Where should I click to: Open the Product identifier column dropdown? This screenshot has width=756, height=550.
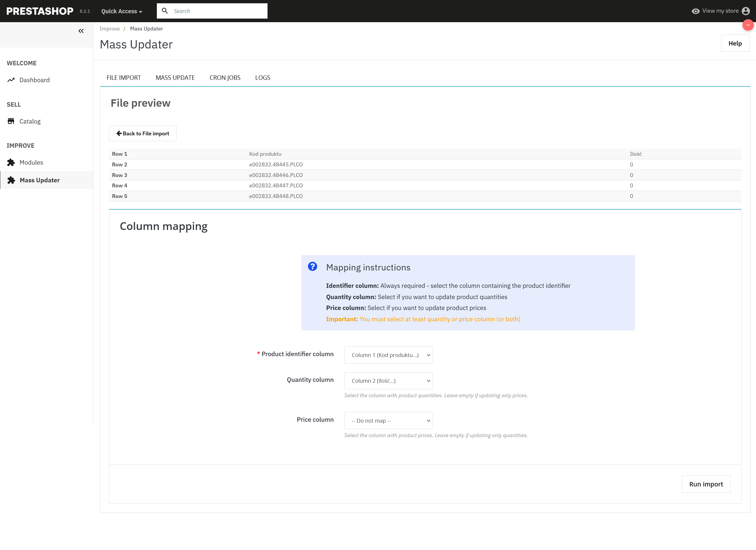pyautogui.click(x=388, y=355)
